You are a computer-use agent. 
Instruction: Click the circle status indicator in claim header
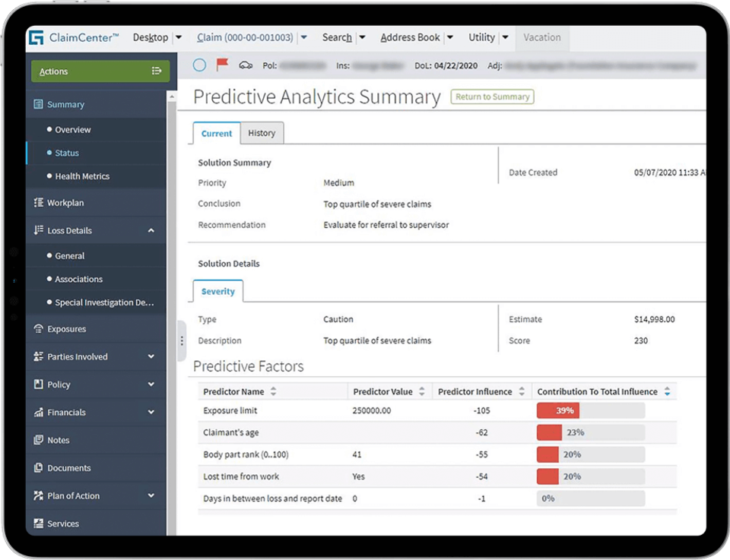[199, 65]
